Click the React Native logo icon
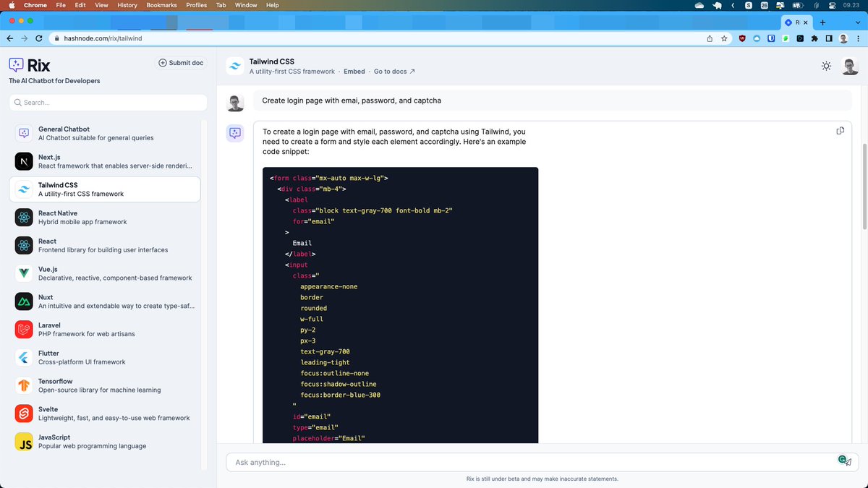 [24, 218]
